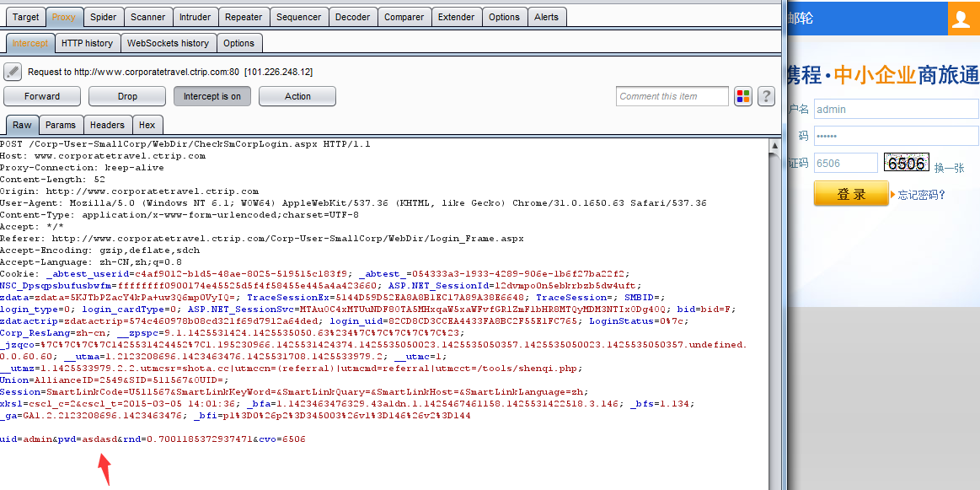Click the username field containing admin

tap(896, 109)
